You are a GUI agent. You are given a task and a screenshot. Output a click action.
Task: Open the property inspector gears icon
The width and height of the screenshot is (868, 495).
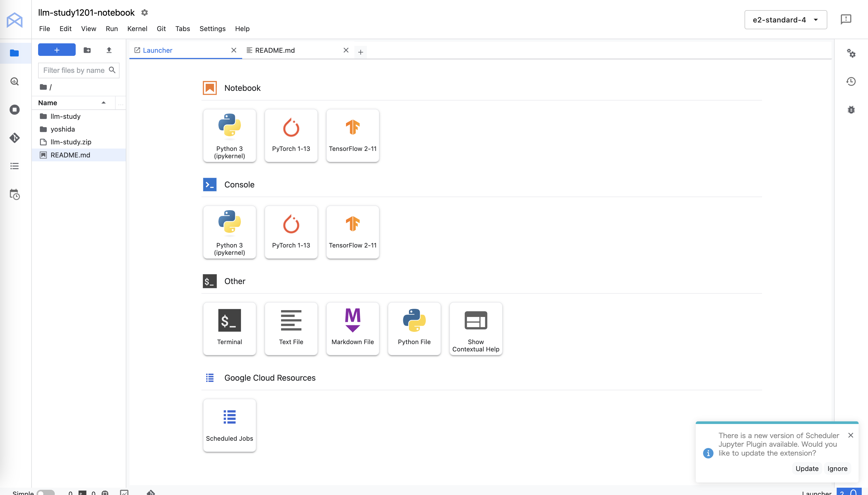851,53
